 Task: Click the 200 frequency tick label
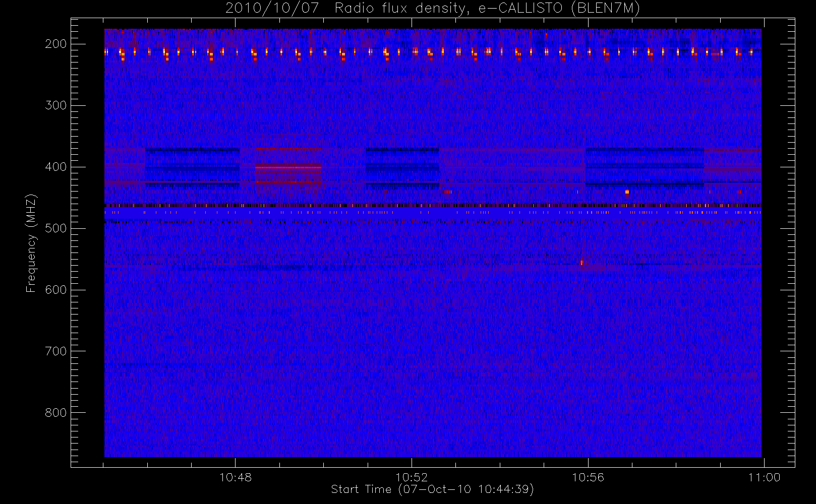(x=56, y=44)
